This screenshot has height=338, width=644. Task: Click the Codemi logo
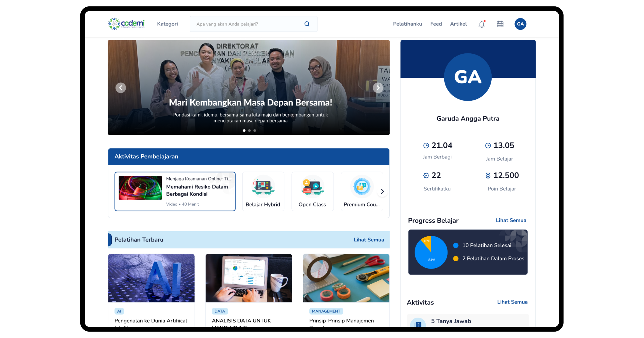coord(126,24)
